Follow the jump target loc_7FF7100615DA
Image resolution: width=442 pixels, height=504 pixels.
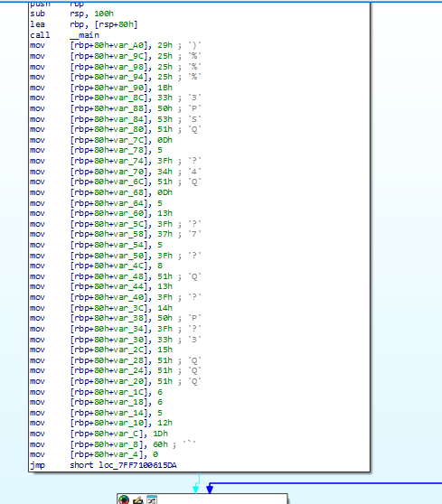[x=137, y=465]
